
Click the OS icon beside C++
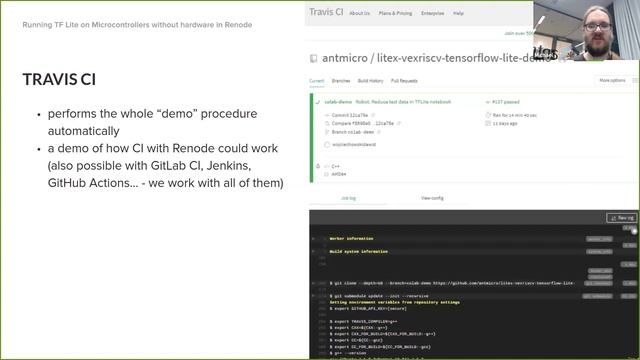pyautogui.click(x=318, y=166)
